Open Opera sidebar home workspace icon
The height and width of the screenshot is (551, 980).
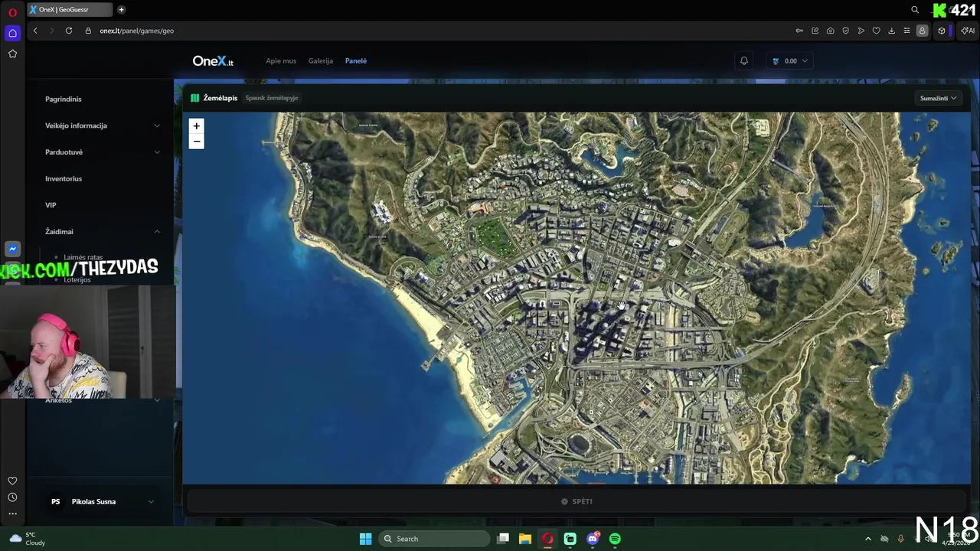pyautogui.click(x=12, y=33)
